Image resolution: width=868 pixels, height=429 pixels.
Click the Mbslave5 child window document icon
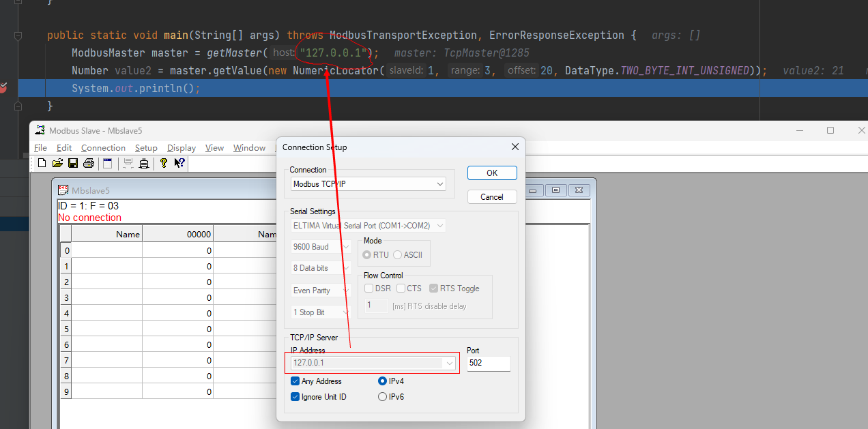(63, 190)
